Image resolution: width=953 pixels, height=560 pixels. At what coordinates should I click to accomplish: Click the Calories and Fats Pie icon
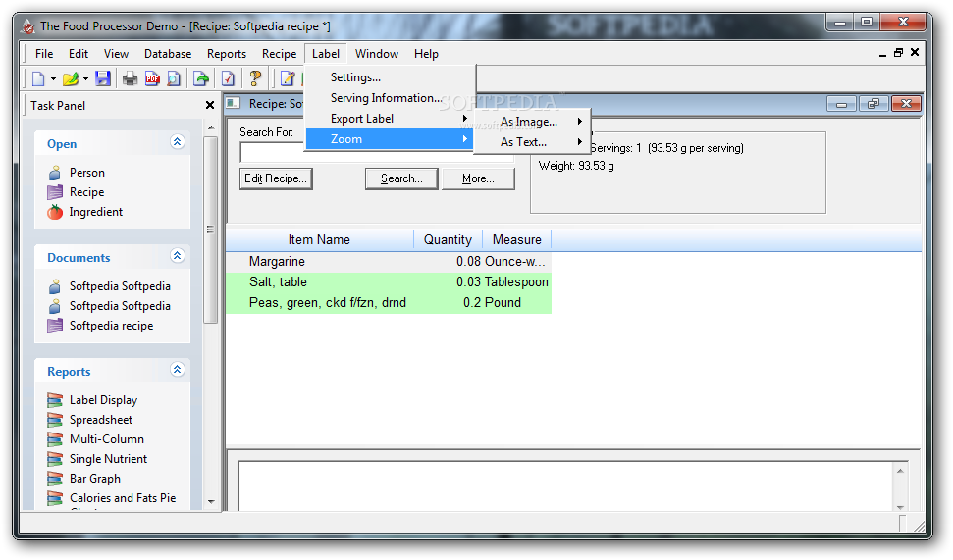(x=55, y=498)
